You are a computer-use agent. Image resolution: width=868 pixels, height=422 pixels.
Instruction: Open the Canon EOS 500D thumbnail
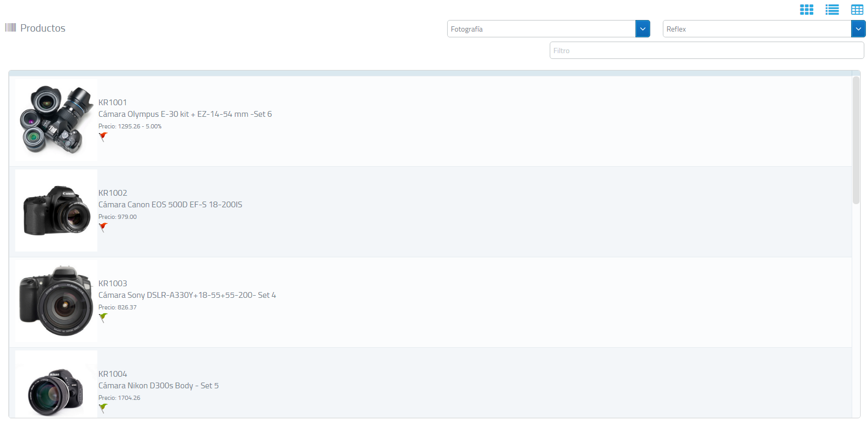[x=56, y=210]
